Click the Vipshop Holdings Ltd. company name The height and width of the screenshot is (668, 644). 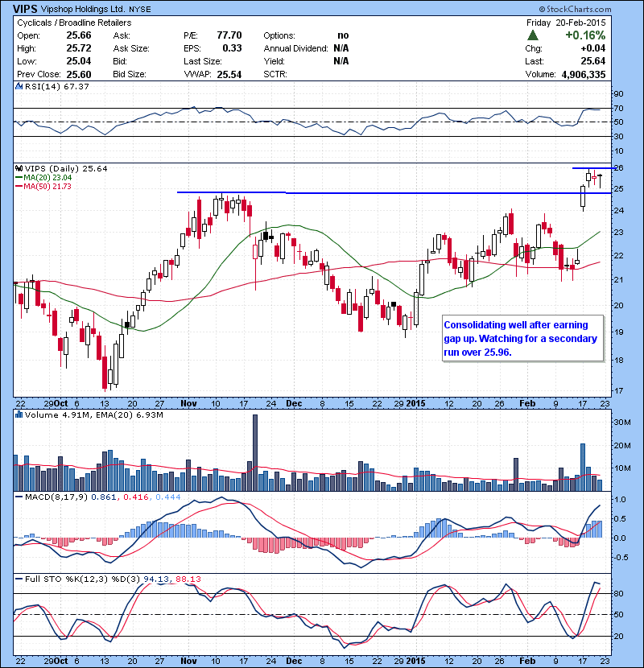tap(83, 9)
